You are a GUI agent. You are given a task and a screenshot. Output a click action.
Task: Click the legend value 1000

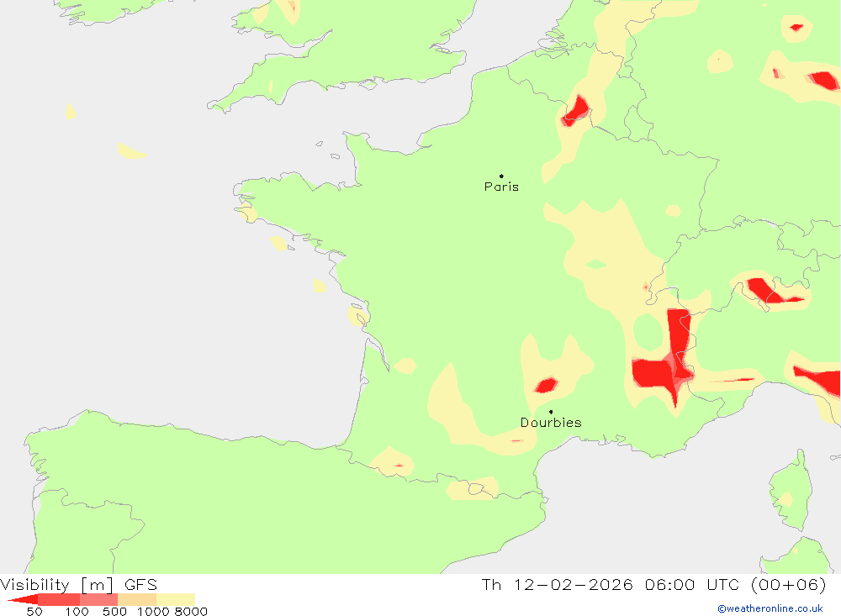pyautogui.click(x=153, y=612)
